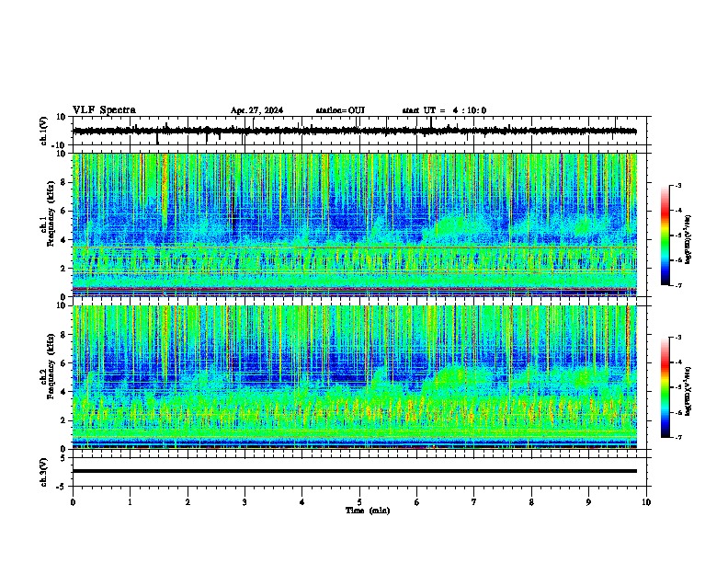This screenshot has height=563, width=728.
Task: Click the 'station=OUJ' label
Action: click(x=340, y=110)
